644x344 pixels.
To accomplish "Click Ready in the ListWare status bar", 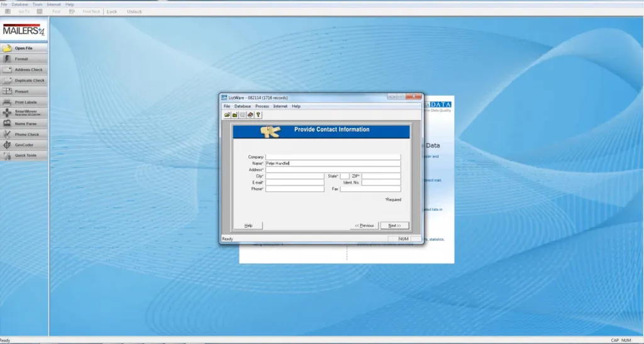I will point(227,239).
